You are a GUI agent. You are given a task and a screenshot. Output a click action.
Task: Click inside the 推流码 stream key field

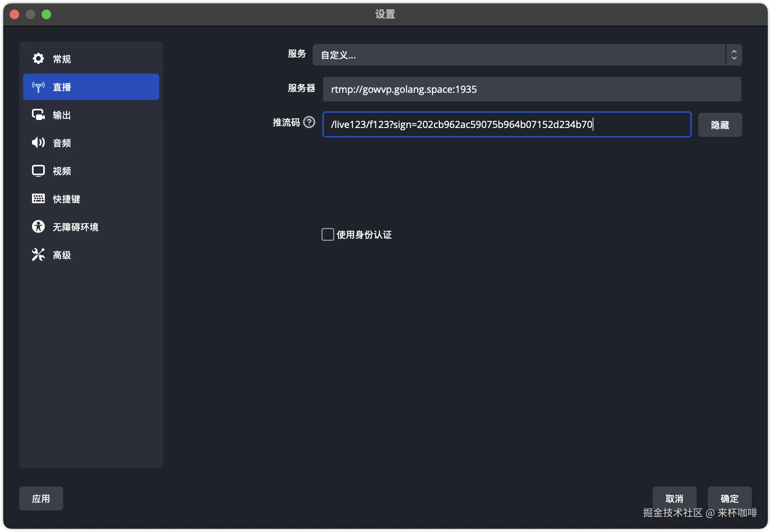(x=507, y=124)
